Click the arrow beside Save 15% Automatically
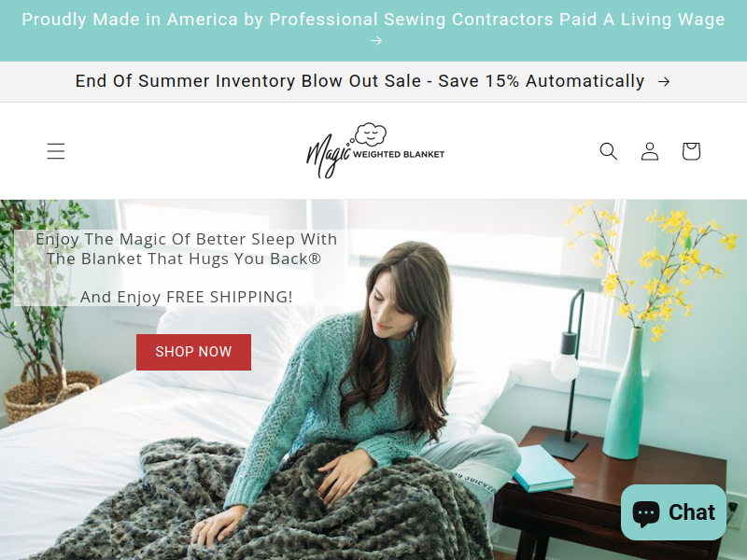This screenshot has height=560, width=747. click(x=664, y=82)
